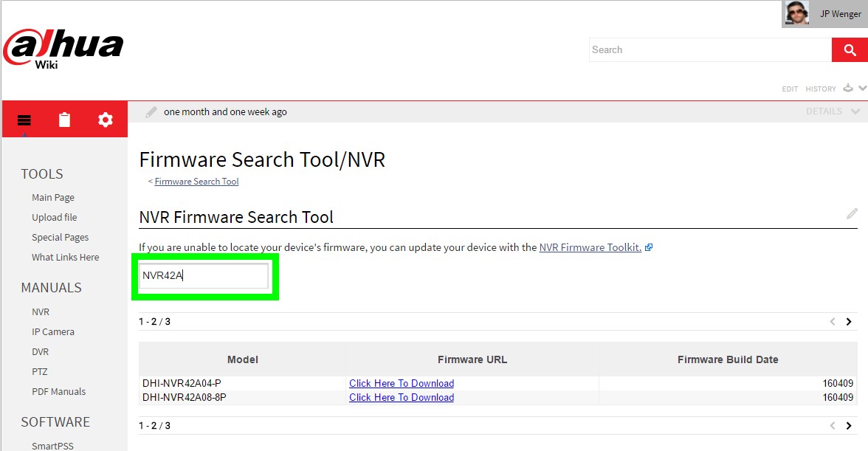Sort by Model column header

point(242,359)
